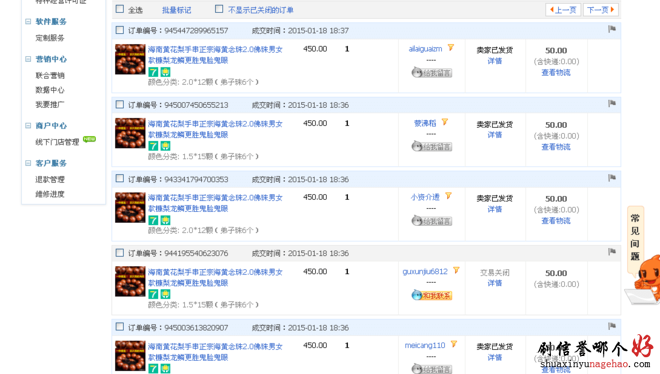Screen dimensions: 660x374
Task: Open 数据中心 in sidebar
Action: [x=50, y=90]
